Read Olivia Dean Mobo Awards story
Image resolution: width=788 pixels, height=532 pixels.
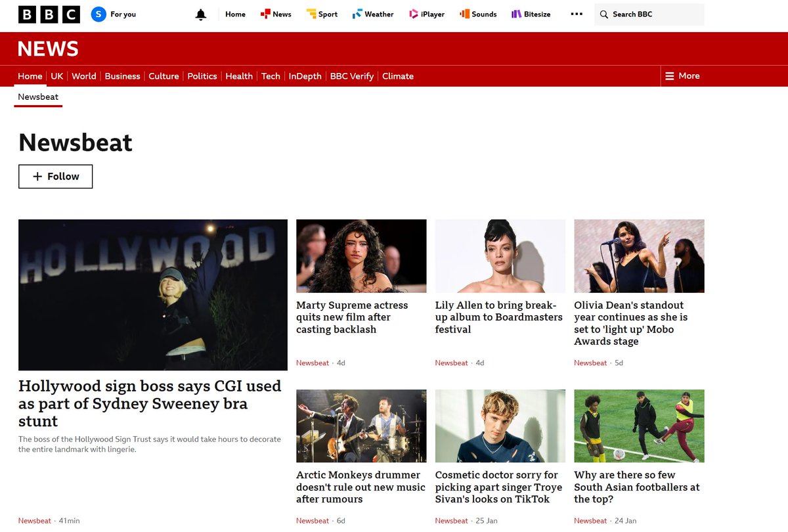631,323
